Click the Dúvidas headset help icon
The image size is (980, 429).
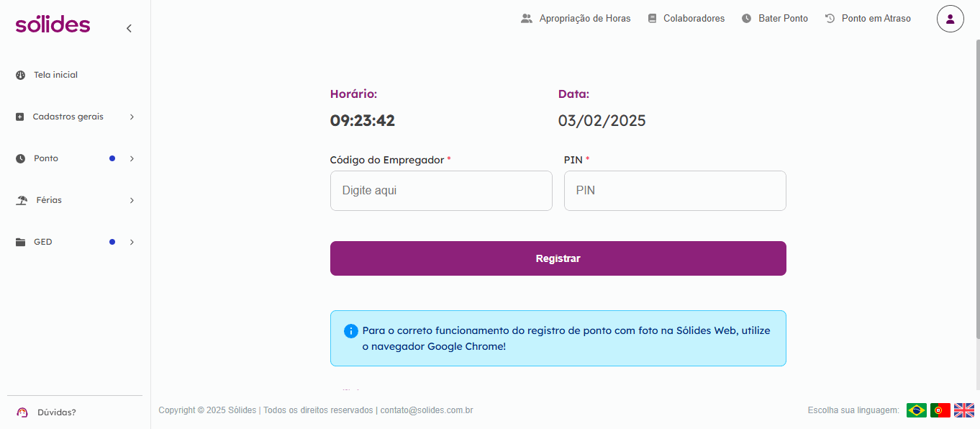tap(22, 412)
